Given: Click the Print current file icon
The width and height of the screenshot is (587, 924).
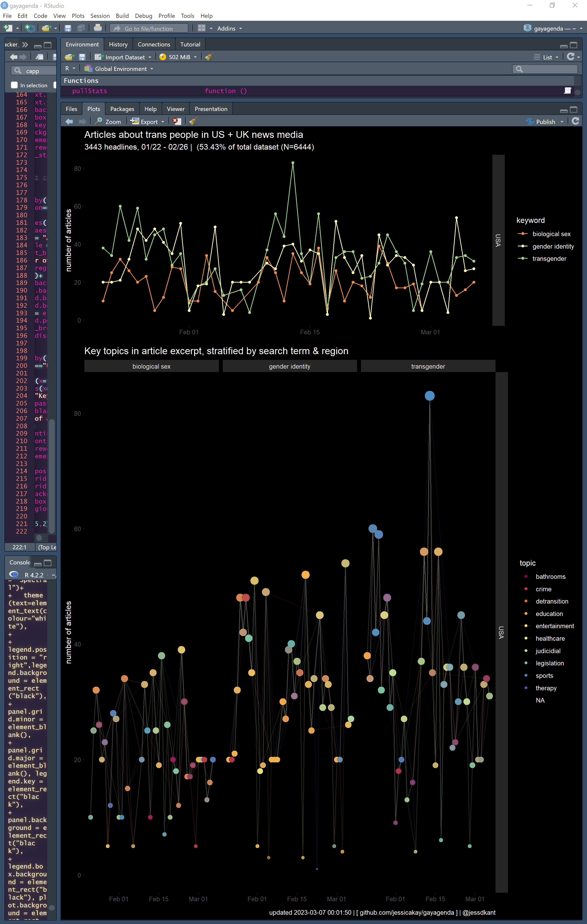Looking at the screenshot, I should coord(98,28).
